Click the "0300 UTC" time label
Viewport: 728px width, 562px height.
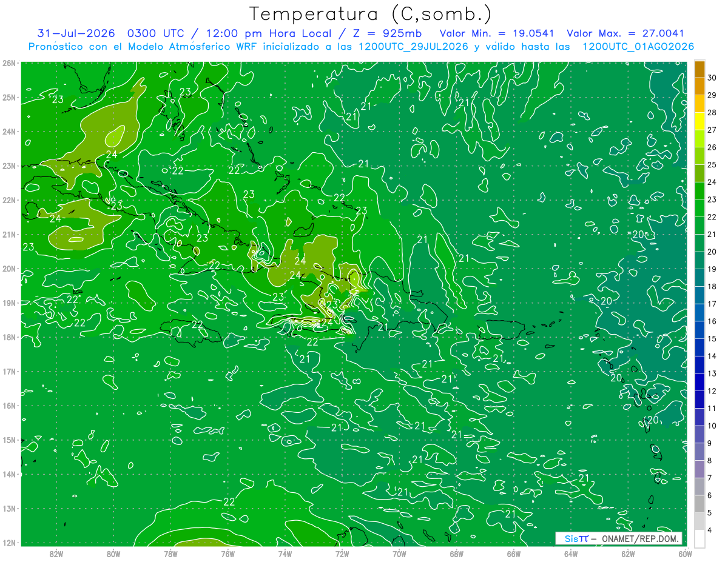point(157,33)
